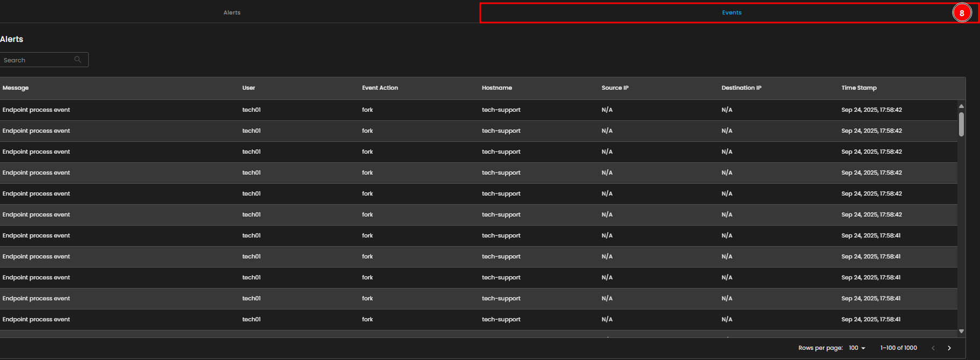The width and height of the screenshot is (980, 360).
Task: Click the 1–100 of 1000 pagination text
Action: pos(898,348)
